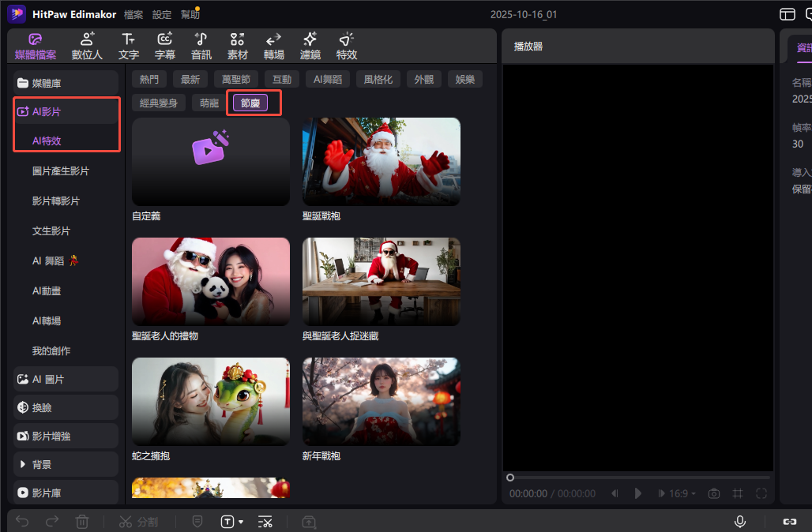Select the 字幕 subtitles tool
Viewport: 812px width, 532px height.
165,46
